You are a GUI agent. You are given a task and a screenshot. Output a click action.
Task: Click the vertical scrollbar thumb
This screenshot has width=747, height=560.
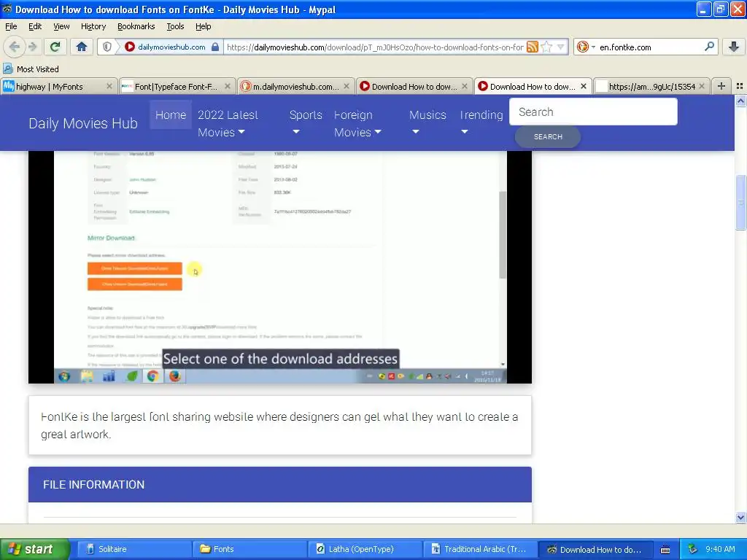click(740, 203)
